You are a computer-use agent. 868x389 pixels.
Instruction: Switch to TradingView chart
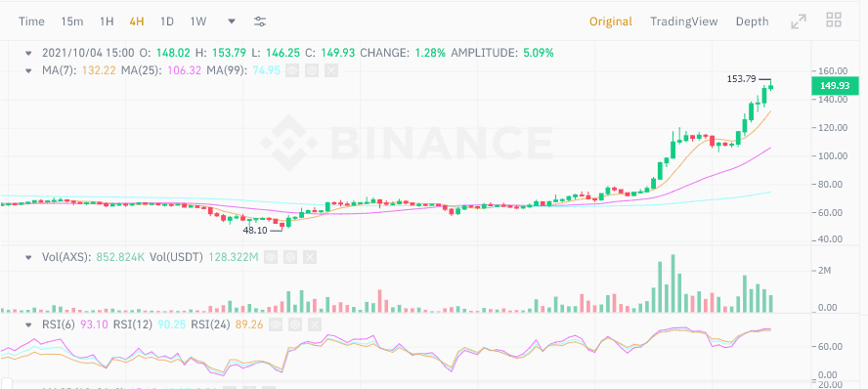click(x=684, y=22)
